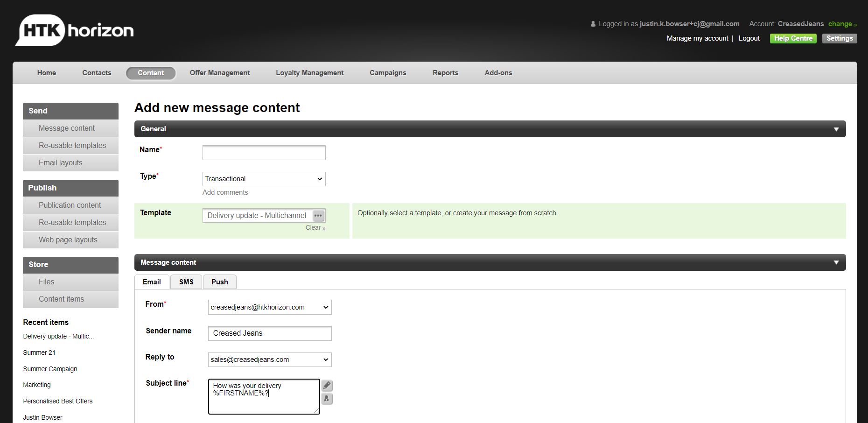Open Web page layouts in sidebar
868x423 pixels.
tap(70, 240)
